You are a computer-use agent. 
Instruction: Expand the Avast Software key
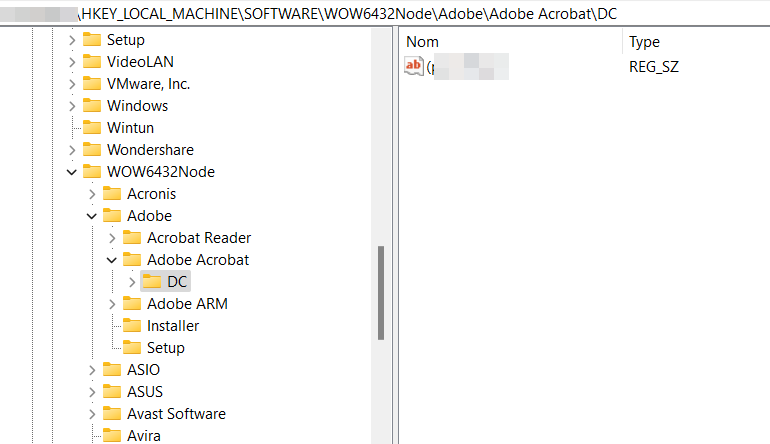point(92,414)
